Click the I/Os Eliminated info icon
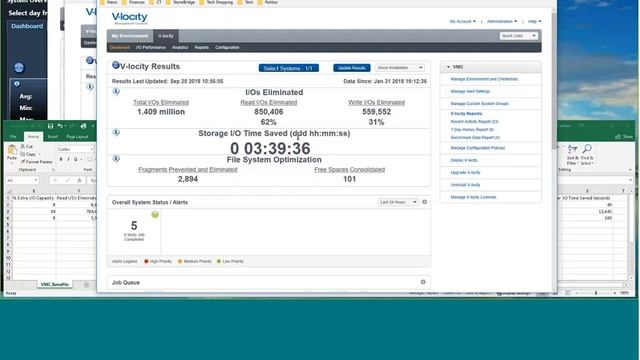The image size is (640, 360). (x=116, y=92)
